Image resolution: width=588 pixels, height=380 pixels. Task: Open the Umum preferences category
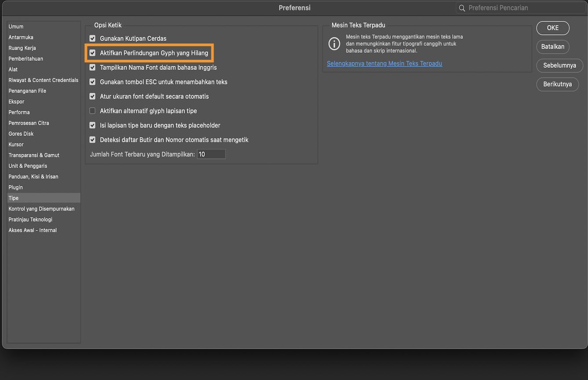[16, 27]
